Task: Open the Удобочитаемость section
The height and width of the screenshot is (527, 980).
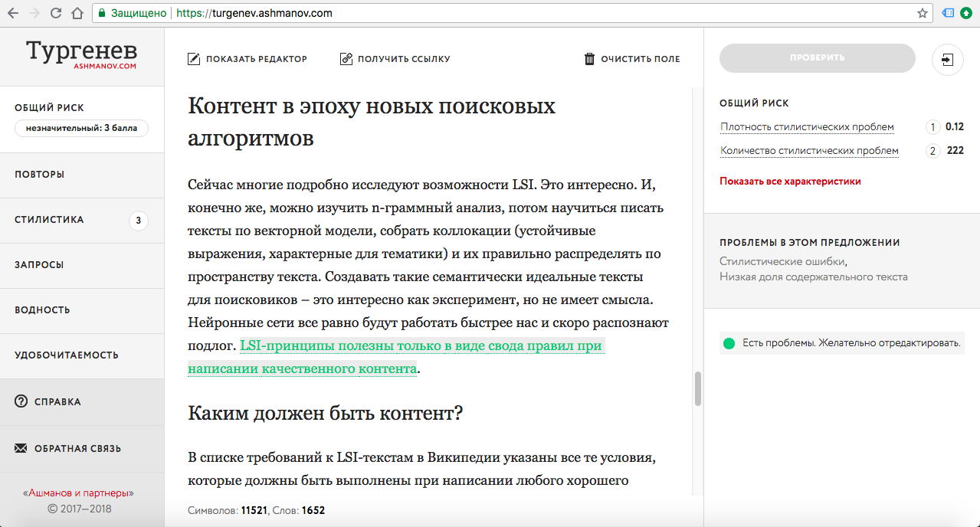Action: pyautogui.click(x=67, y=355)
